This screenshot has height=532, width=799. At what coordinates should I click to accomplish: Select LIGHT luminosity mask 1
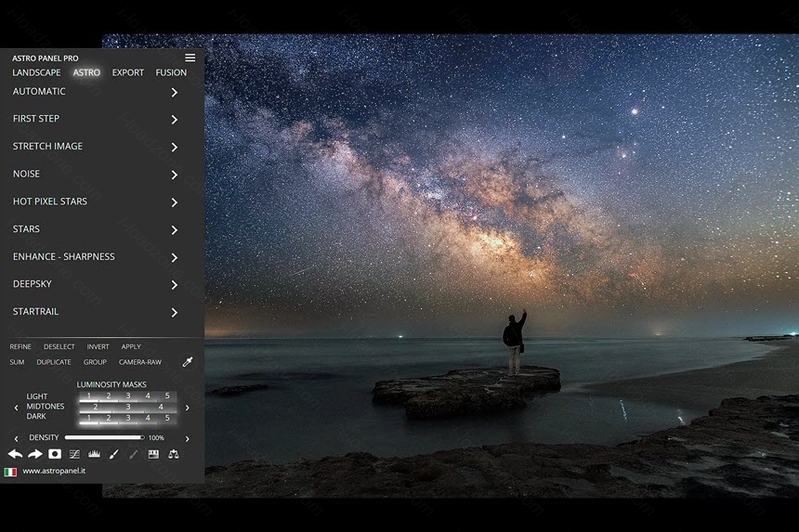pyautogui.click(x=88, y=396)
